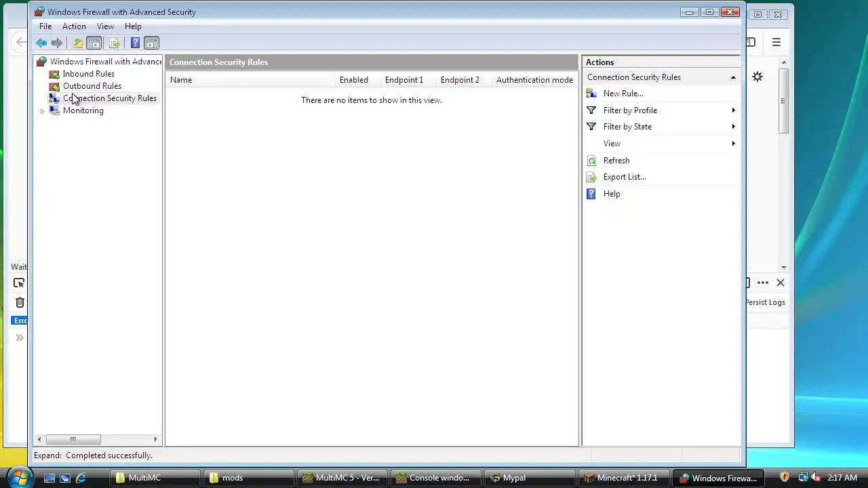Sort by the Name column header
This screenshot has height=488, width=868.
[250, 80]
